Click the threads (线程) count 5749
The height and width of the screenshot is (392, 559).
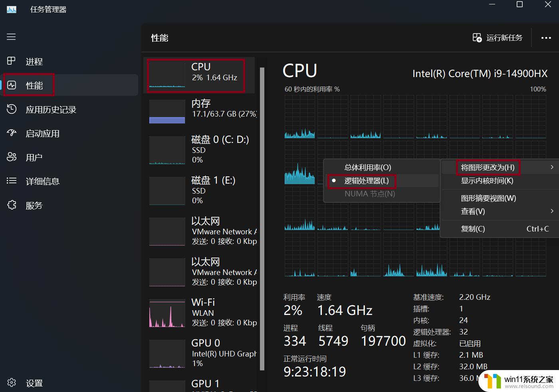click(x=333, y=341)
